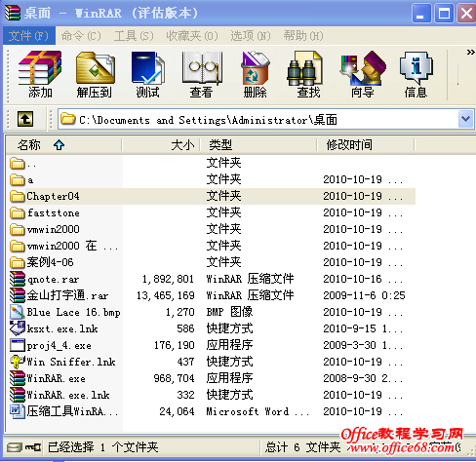Open the 帮助(H) menu

click(303, 36)
